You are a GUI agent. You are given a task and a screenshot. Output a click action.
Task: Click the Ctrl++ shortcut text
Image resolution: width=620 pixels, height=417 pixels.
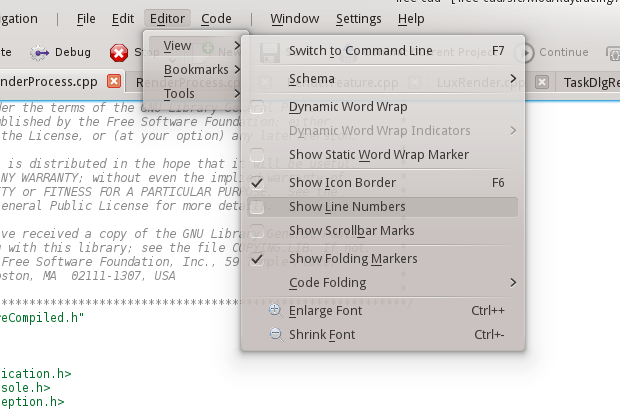tap(488, 311)
